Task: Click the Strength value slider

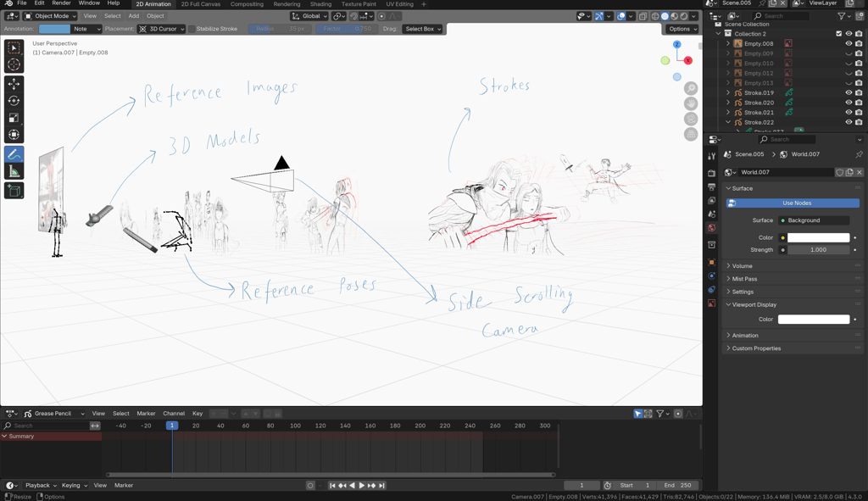Action: coord(818,250)
